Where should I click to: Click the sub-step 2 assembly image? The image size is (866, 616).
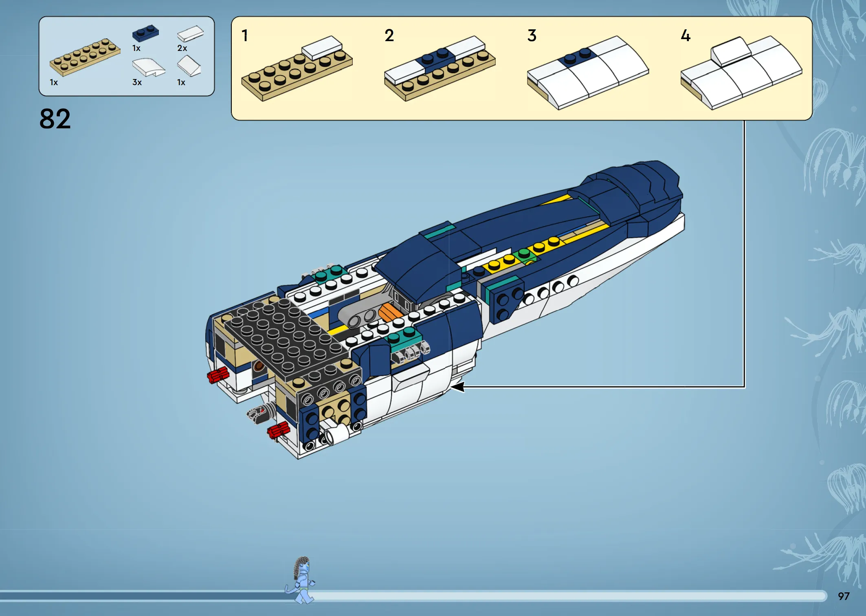click(440, 68)
